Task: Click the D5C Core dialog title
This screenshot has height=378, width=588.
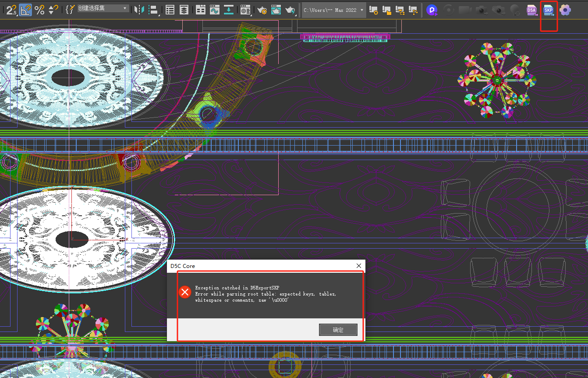Action: coord(183,266)
